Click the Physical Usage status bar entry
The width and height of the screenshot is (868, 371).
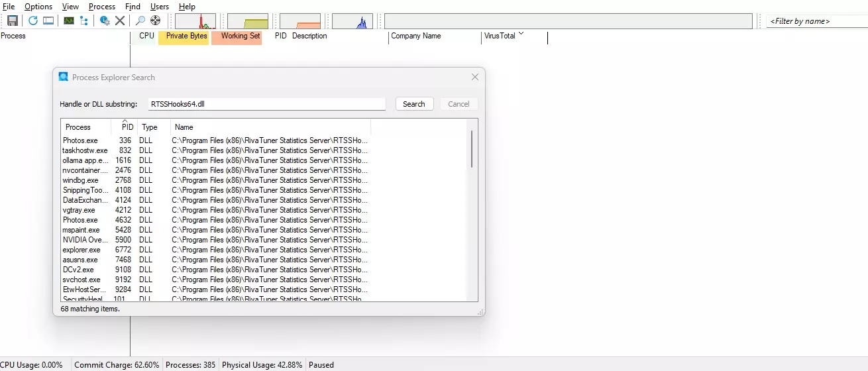tap(262, 365)
